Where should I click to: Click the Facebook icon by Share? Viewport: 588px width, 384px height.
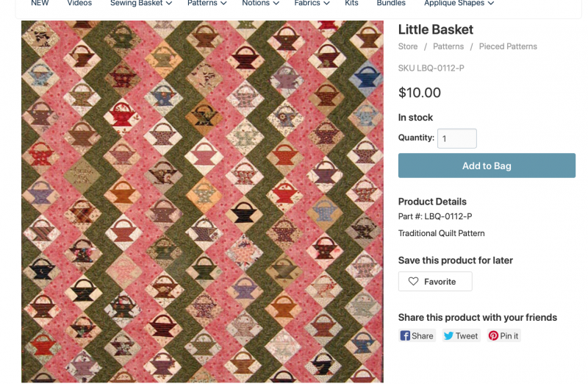point(405,336)
